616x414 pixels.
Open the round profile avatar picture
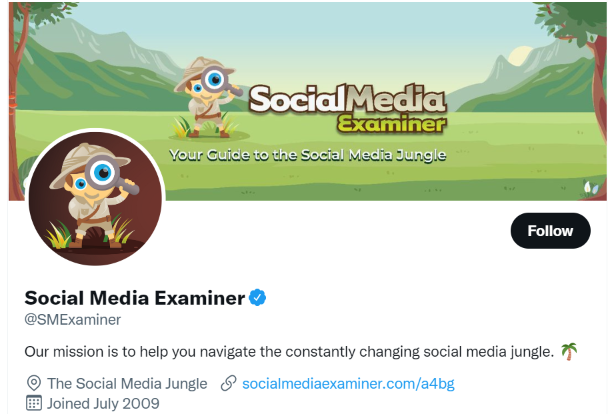(95, 198)
